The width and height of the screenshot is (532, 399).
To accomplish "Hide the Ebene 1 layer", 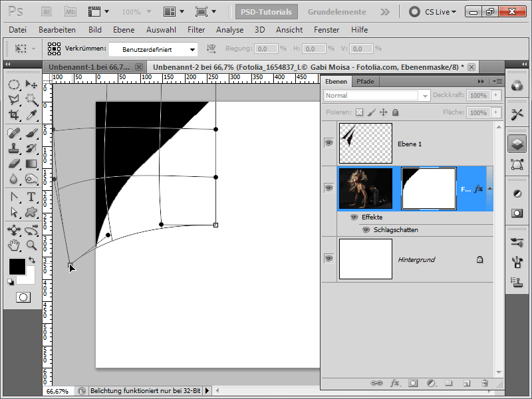I will pos(329,143).
